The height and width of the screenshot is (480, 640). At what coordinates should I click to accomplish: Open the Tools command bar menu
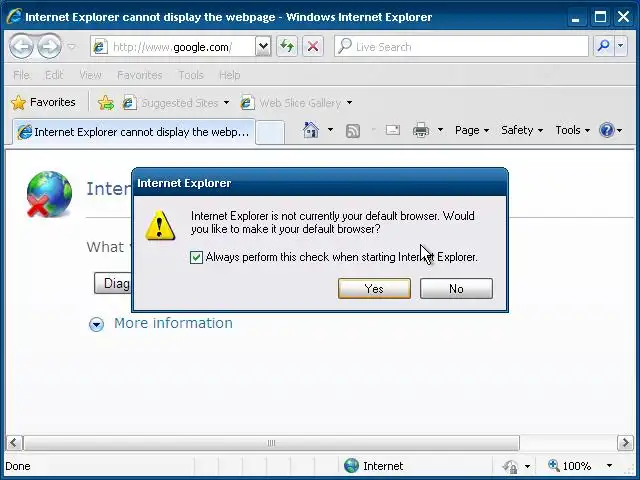coord(573,130)
